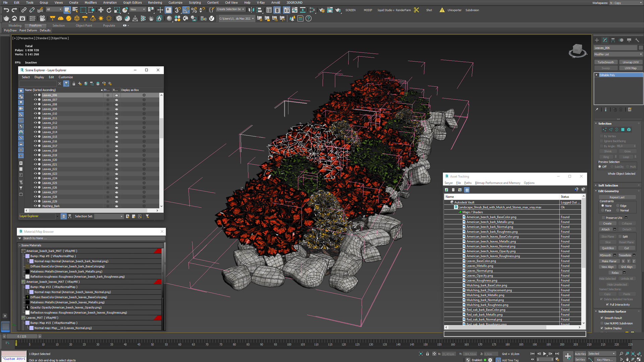
Task: Select Polygon sub-object level icon
Action: [623, 130]
